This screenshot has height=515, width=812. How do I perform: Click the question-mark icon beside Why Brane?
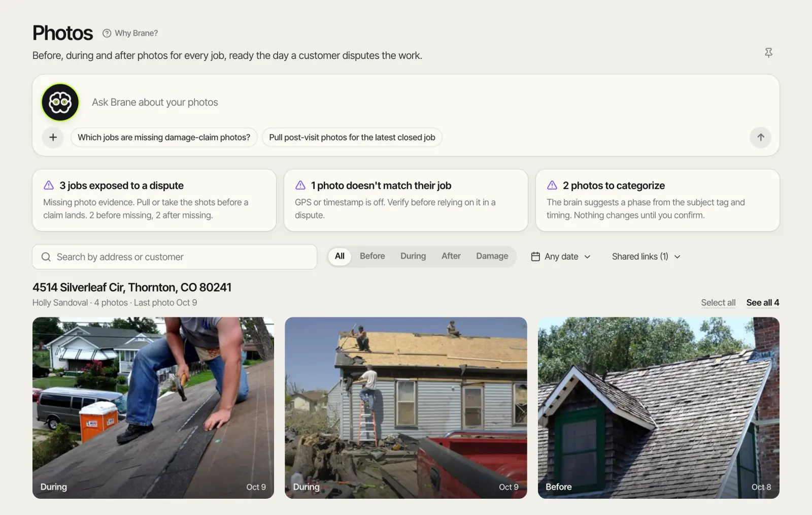107,33
